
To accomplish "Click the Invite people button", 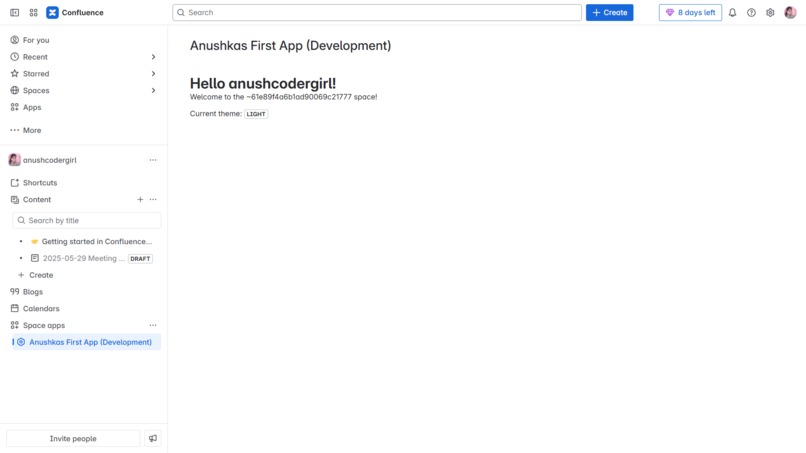I will (73, 439).
